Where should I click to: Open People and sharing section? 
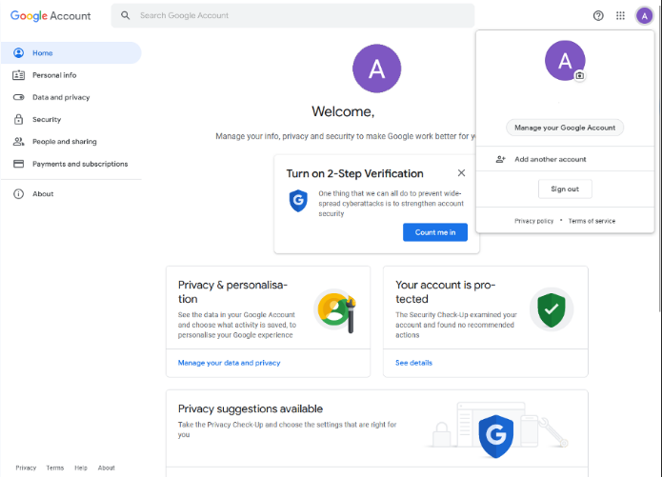click(64, 142)
